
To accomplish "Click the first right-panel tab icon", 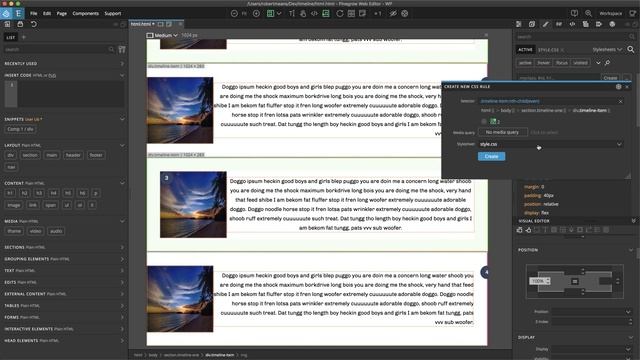I will (x=519, y=24).
